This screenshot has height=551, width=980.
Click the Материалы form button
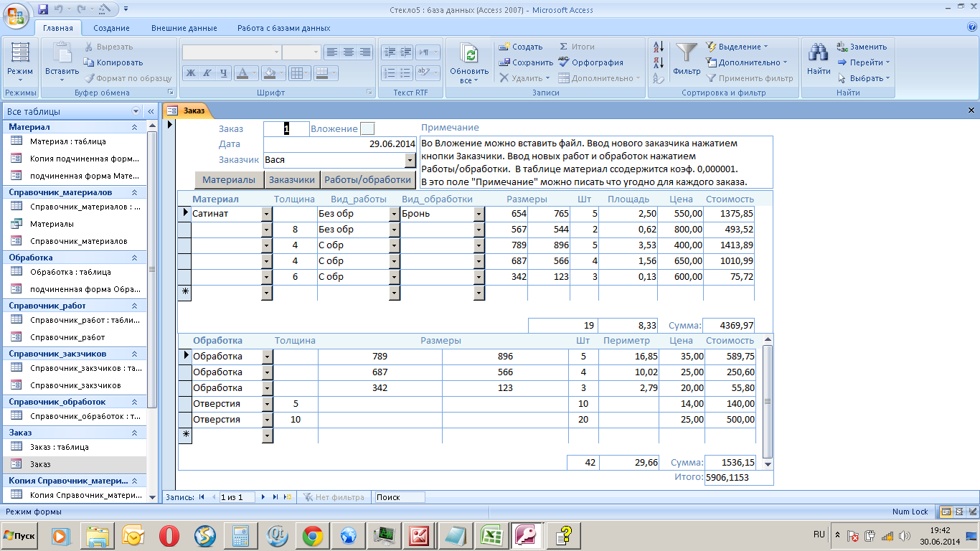click(229, 180)
